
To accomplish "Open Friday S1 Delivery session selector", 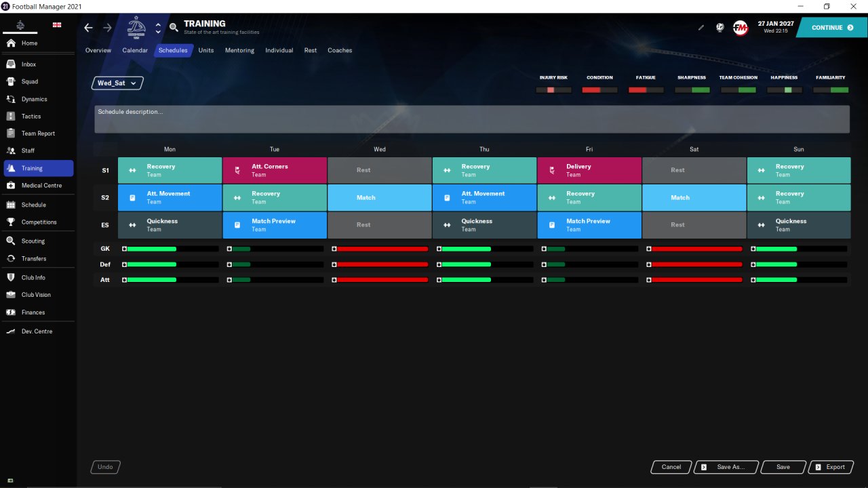I will tap(589, 170).
